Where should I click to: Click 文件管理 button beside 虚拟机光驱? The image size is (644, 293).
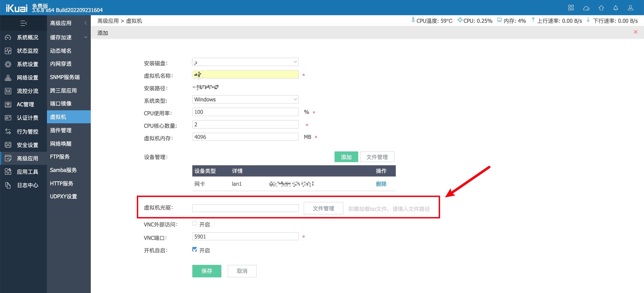coord(323,208)
